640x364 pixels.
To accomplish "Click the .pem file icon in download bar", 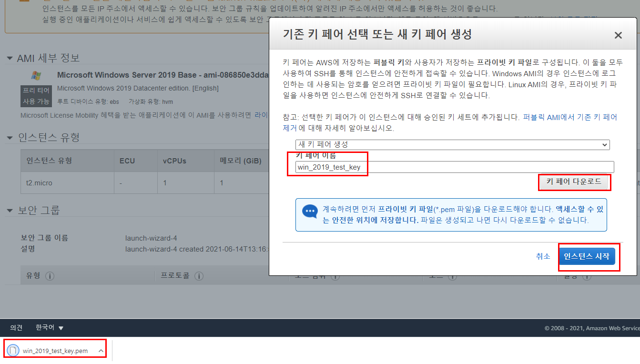I will point(13,351).
